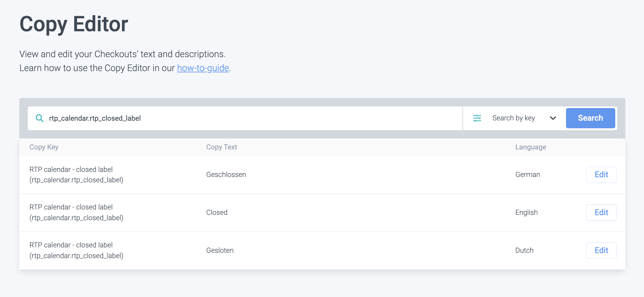This screenshot has height=297, width=644.
Task: Edit the English Closed copy
Action: (601, 213)
